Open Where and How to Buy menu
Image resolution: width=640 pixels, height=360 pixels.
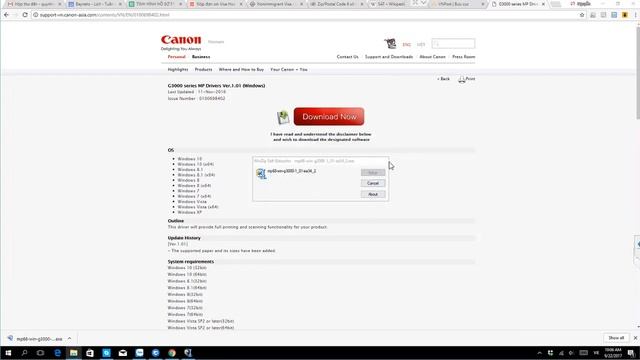point(241,69)
